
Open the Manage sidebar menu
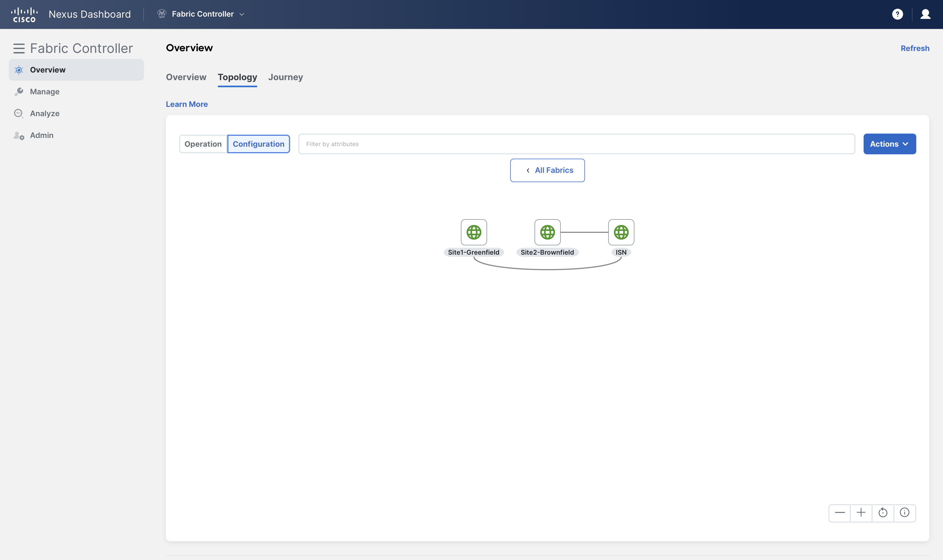(x=76, y=92)
